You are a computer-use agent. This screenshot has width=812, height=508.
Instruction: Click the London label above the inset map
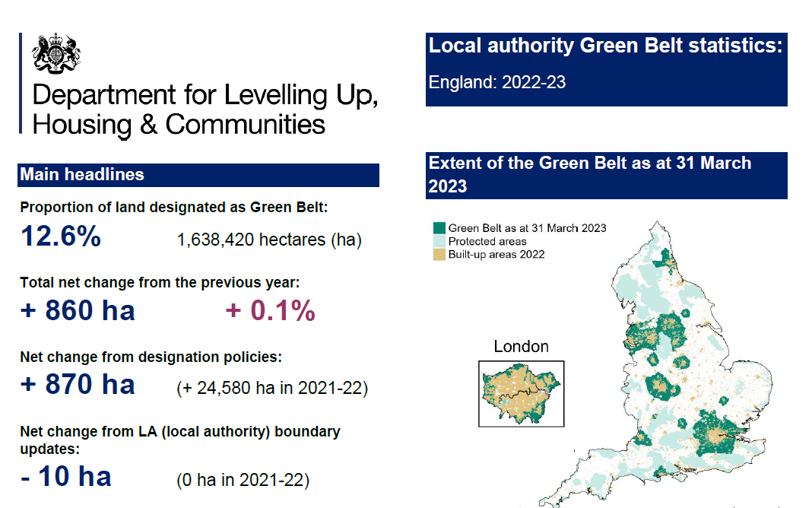(522, 347)
